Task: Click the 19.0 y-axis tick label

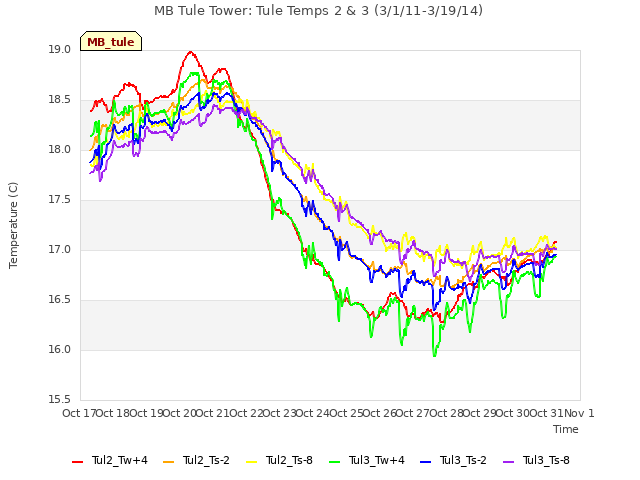Action: [60, 50]
